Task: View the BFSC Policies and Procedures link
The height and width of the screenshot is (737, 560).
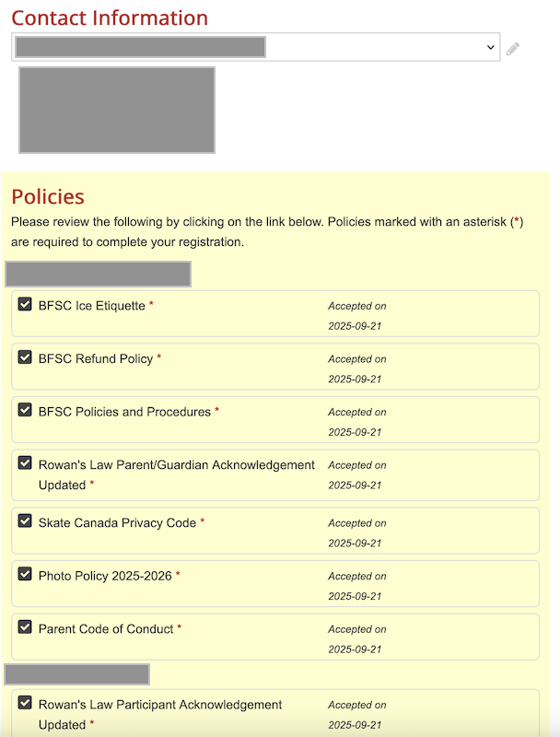Action: 124,412
